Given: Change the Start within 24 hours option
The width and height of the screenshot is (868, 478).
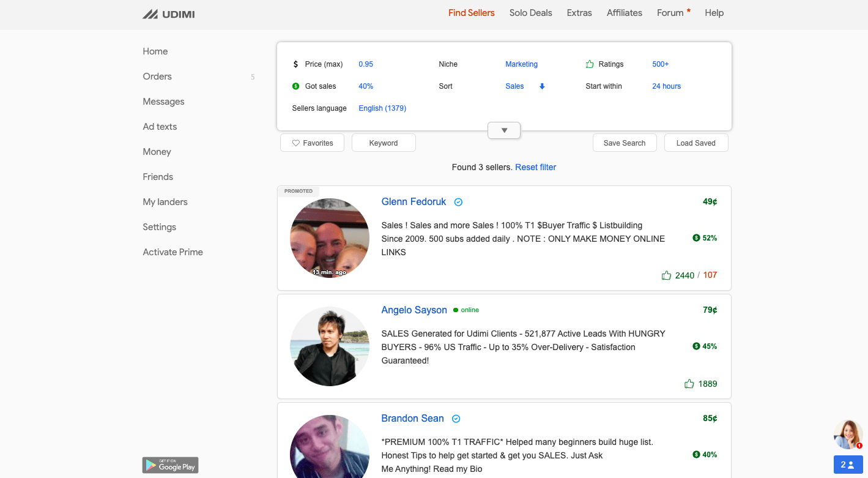Looking at the screenshot, I should click(x=666, y=86).
